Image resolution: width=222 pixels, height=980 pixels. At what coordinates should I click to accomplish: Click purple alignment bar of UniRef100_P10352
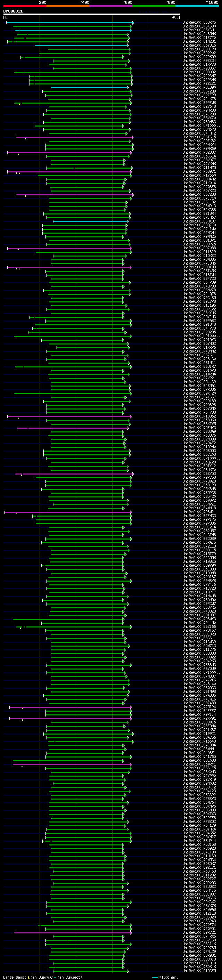pyautogui.click(x=69, y=416)
